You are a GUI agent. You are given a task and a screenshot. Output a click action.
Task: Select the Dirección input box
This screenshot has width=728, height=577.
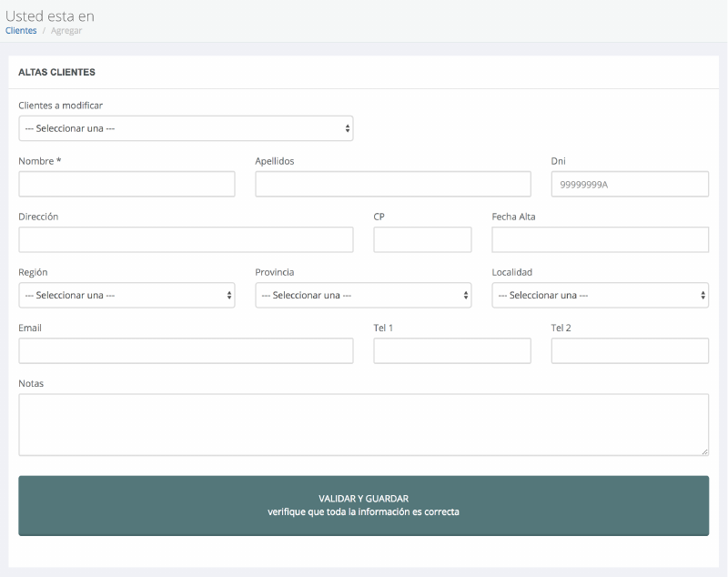[x=186, y=239]
